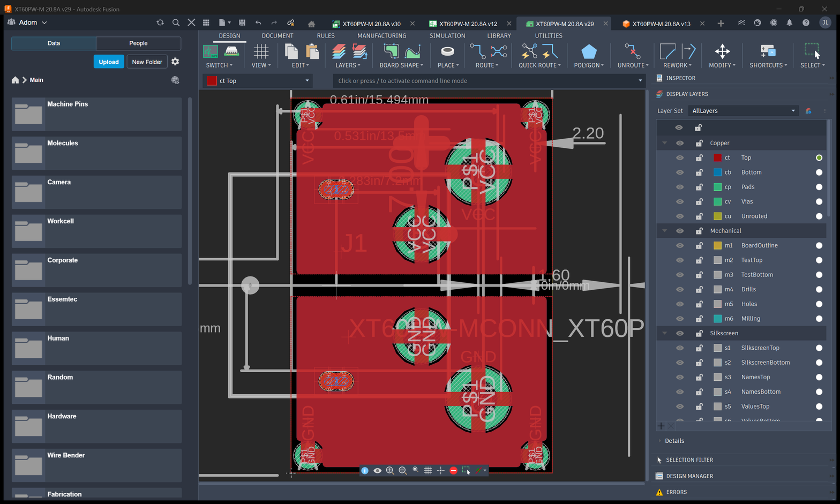Click the Milling layer color swatch
The image size is (840, 504).
717,319
